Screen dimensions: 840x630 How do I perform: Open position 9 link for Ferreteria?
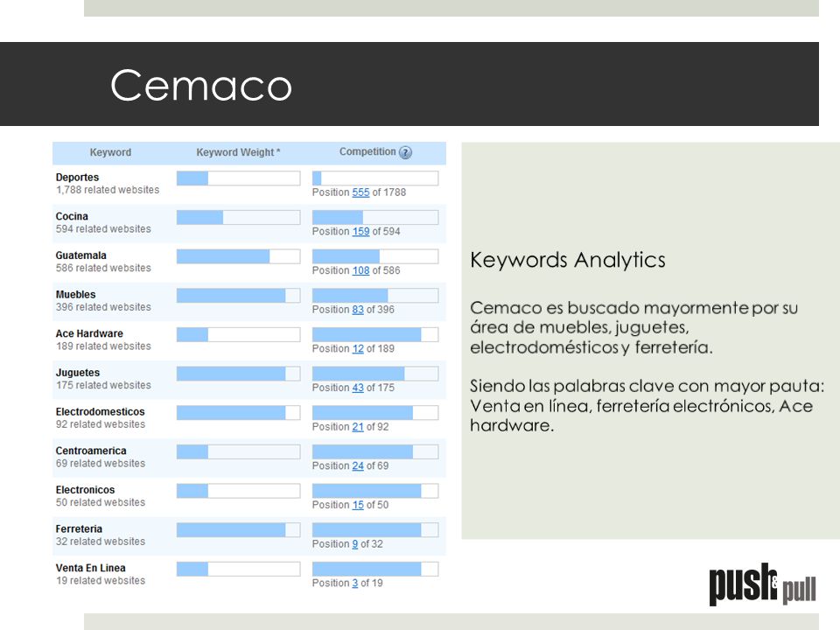click(354, 544)
